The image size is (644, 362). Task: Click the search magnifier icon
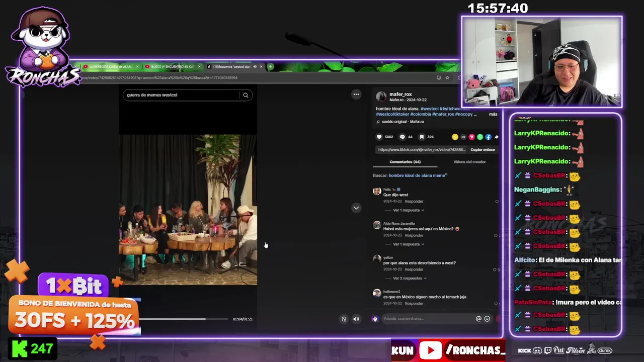pos(246,95)
